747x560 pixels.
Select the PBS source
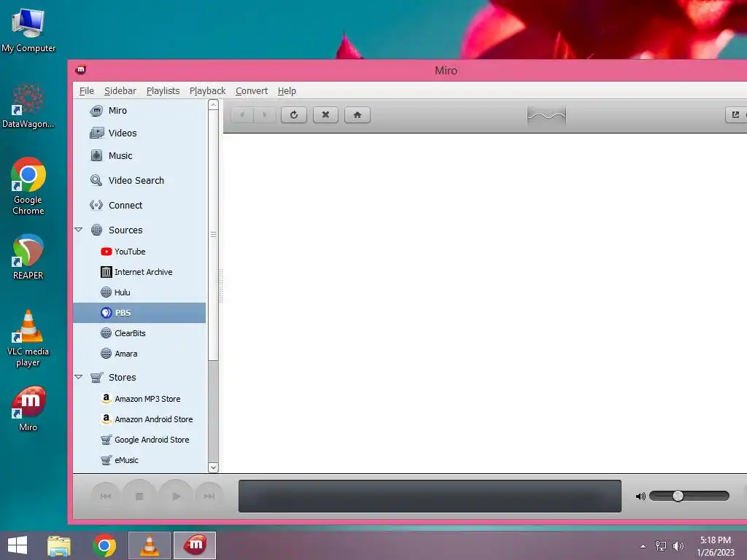coord(139,313)
